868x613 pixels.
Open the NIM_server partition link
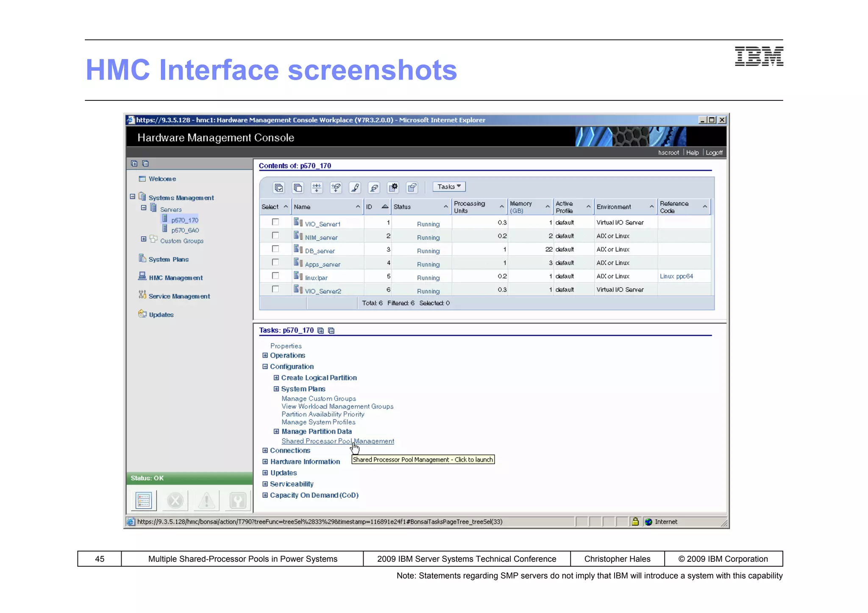pos(321,238)
